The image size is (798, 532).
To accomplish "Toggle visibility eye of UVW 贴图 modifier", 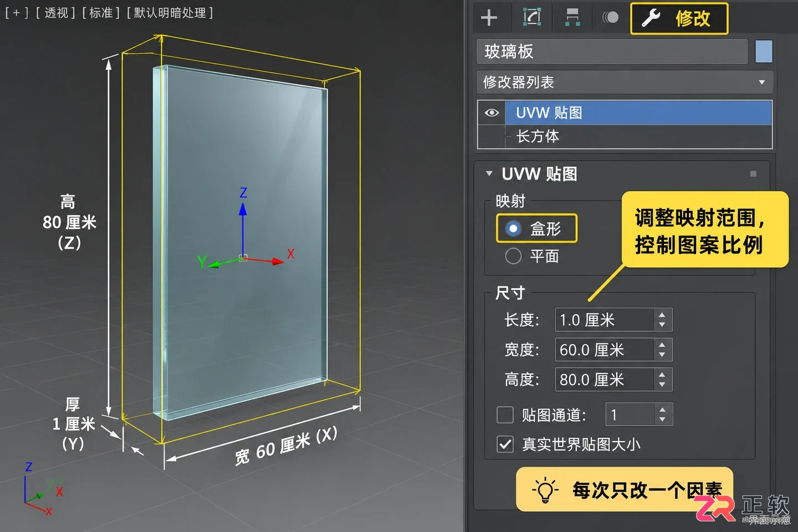I will pos(492,112).
